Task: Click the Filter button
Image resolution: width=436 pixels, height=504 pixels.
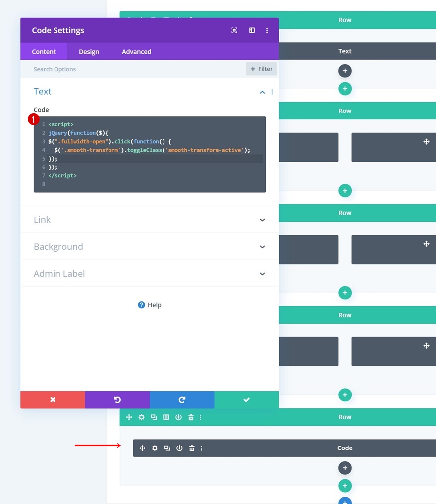Action: coord(261,69)
